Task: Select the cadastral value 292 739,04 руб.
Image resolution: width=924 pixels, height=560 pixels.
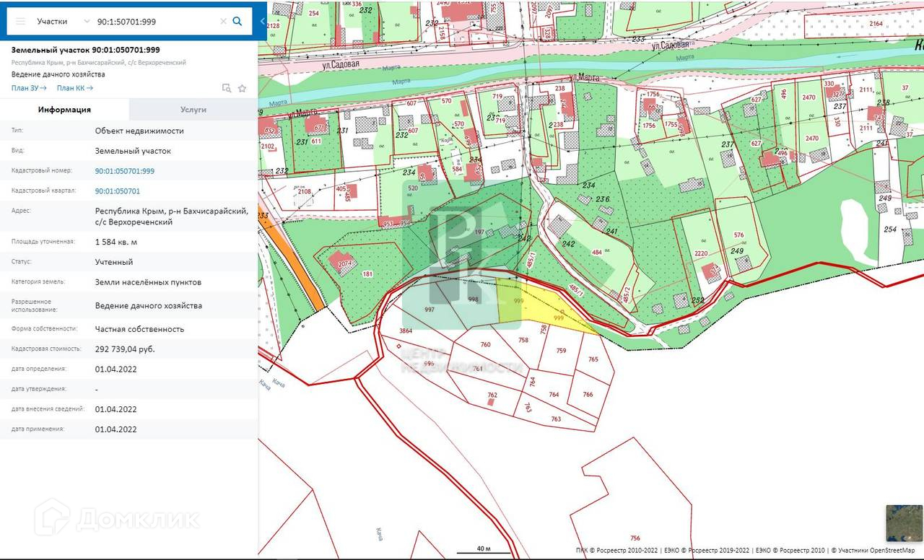Action: (125, 349)
